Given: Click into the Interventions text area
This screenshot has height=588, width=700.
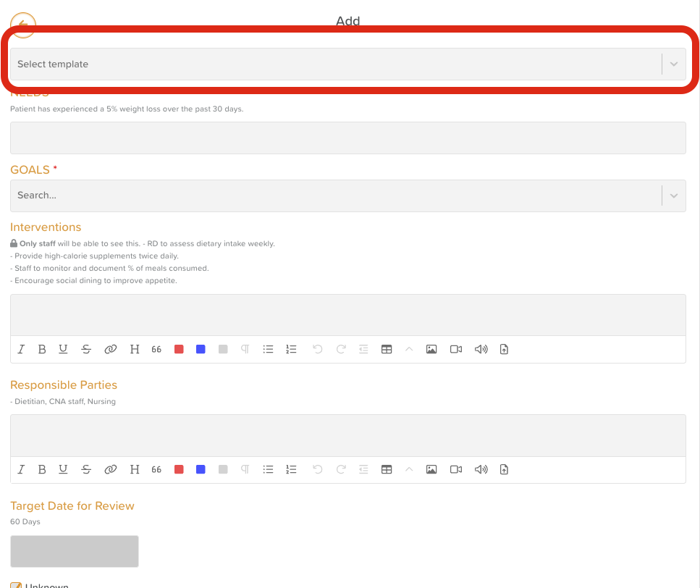Looking at the screenshot, I should click(347, 315).
